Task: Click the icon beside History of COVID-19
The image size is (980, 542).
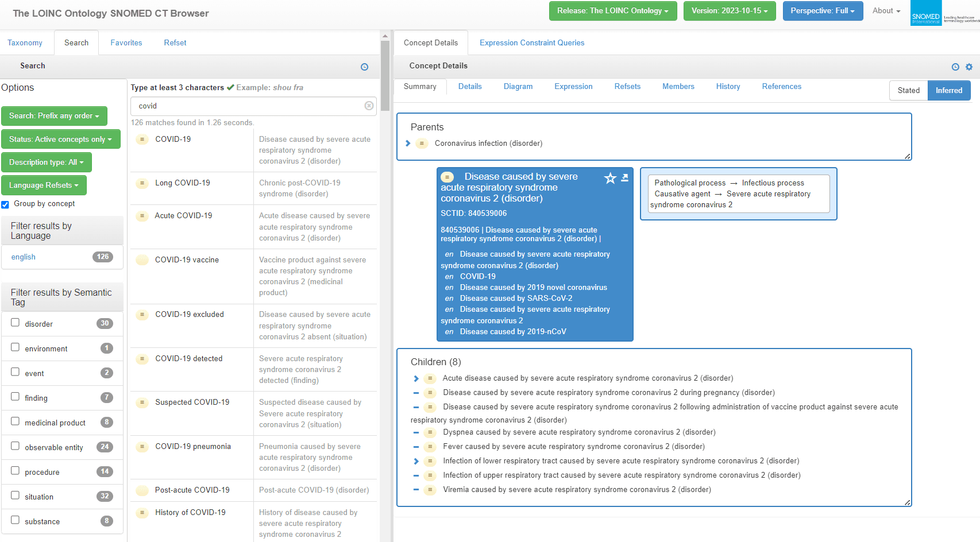Action: (x=142, y=513)
